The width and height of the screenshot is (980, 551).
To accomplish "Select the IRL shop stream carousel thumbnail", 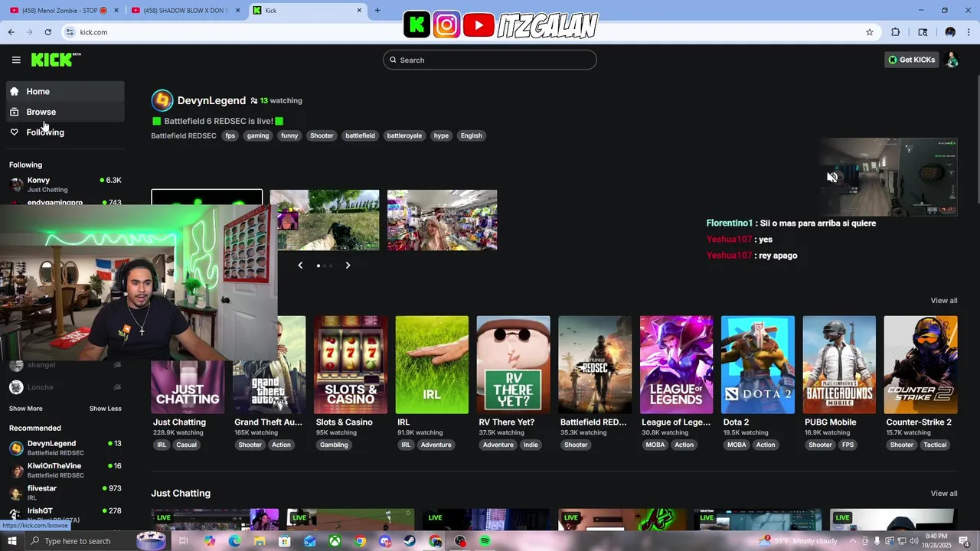I will [442, 220].
